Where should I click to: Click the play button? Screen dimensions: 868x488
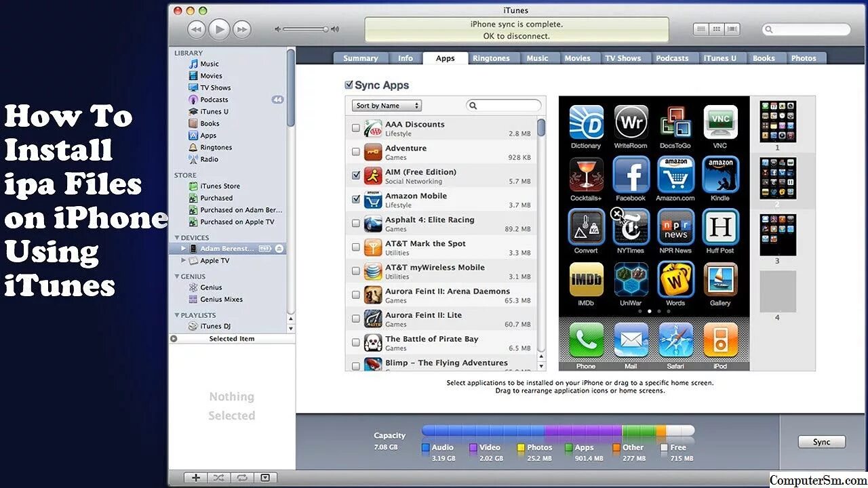[219, 29]
